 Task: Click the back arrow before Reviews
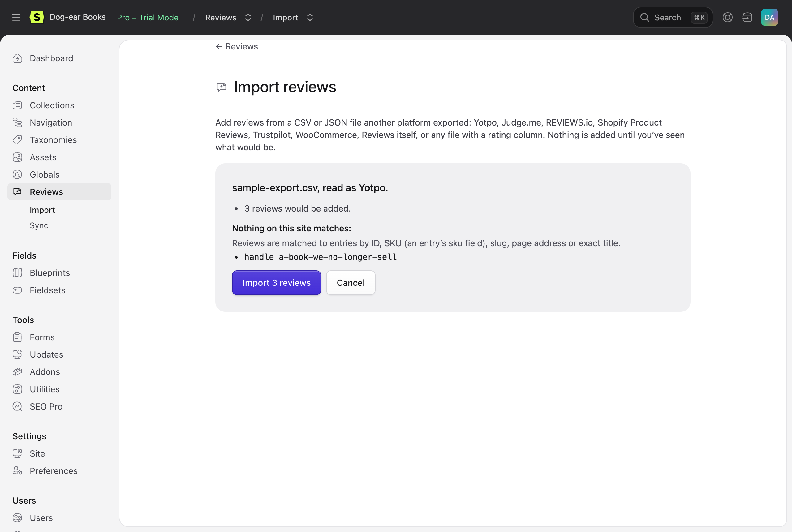[219, 46]
